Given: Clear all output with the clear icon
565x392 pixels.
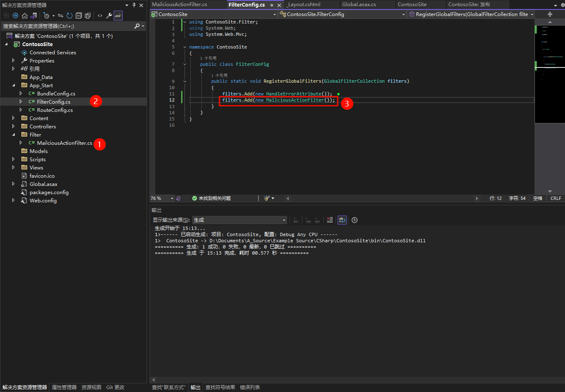Looking at the screenshot, I should pyautogui.click(x=330, y=220).
